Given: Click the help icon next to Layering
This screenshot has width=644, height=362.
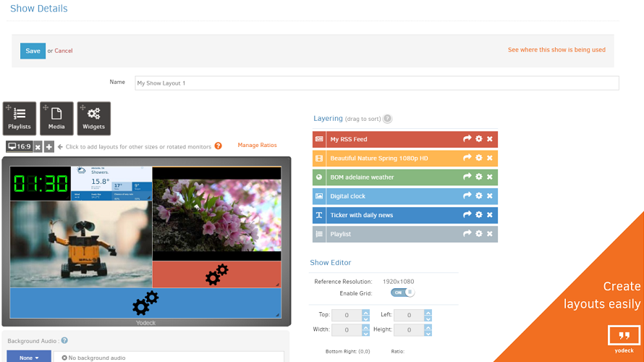Looking at the screenshot, I should pyautogui.click(x=388, y=119).
